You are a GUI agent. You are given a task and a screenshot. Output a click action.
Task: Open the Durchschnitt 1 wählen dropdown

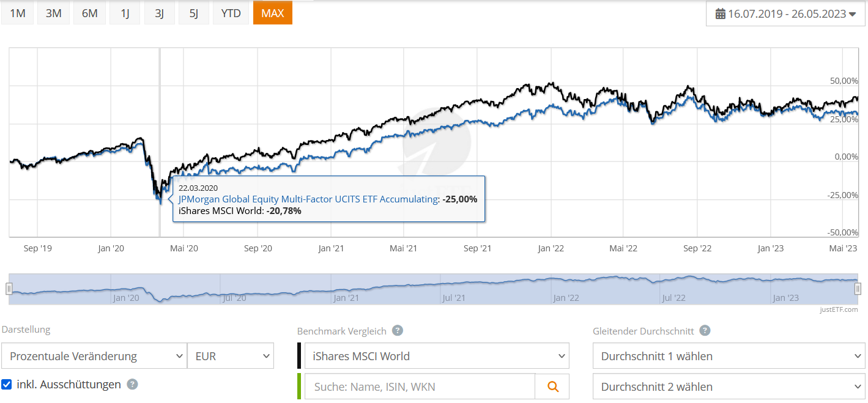tap(729, 356)
